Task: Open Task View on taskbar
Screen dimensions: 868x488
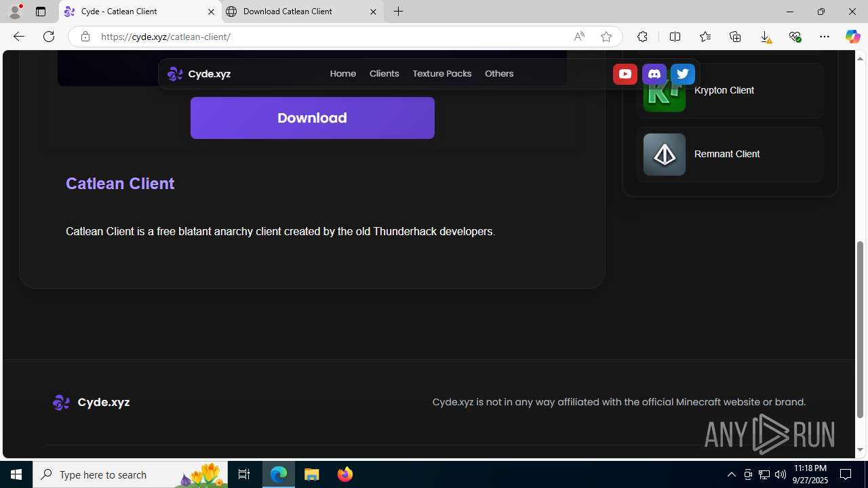Action: [244, 474]
